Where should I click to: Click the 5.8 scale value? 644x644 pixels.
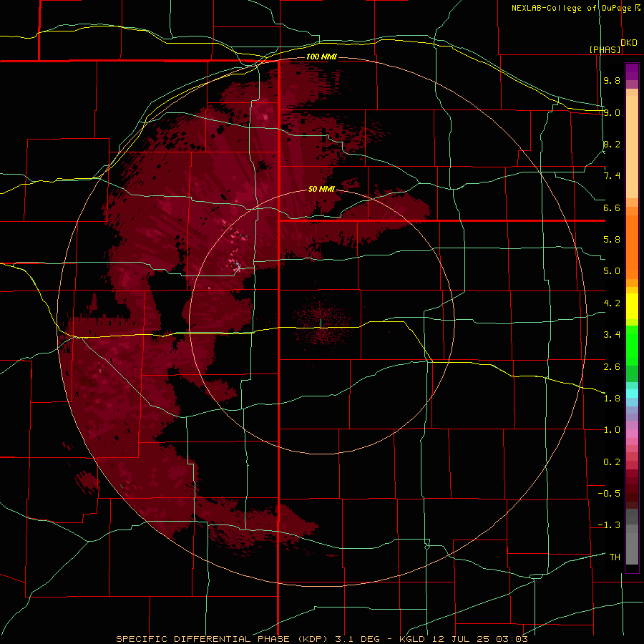pyautogui.click(x=612, y=240)
